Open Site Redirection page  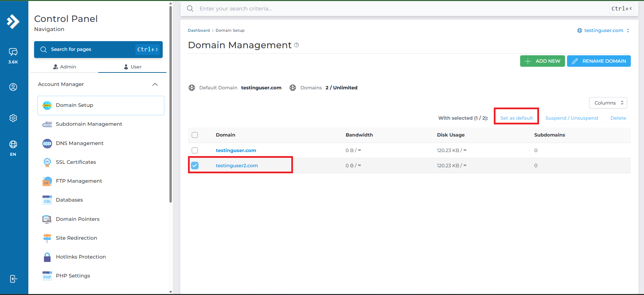[101, 238]
